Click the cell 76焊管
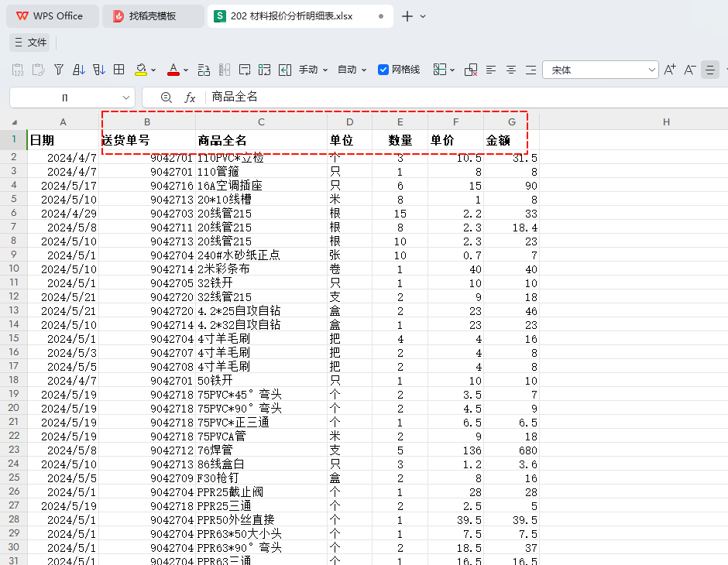The width and height of the screenshot is (728, 565). coord(262,450)
